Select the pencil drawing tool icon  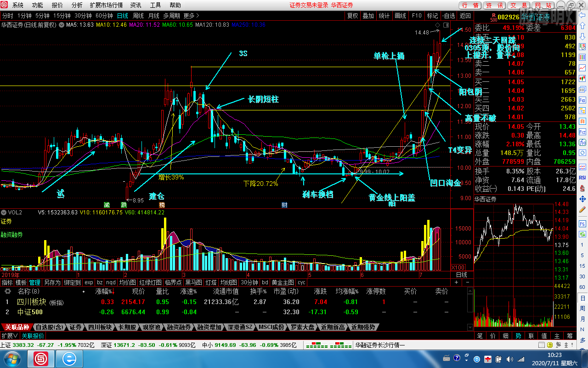[582, 210]
